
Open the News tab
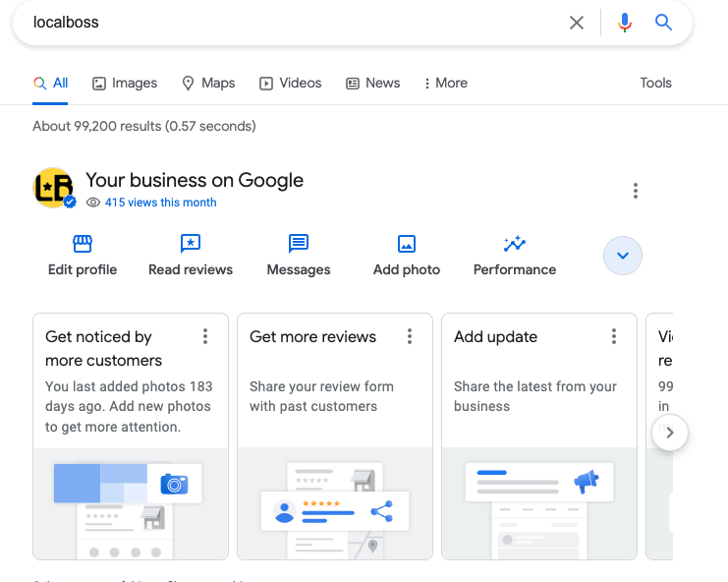click(x=372, y=84)
